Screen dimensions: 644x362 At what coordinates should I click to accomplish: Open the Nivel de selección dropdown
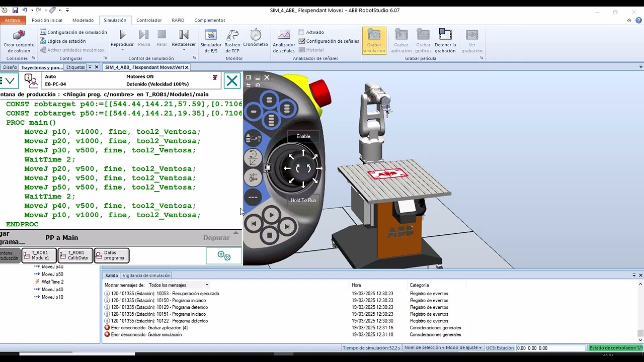pos(424,348)
